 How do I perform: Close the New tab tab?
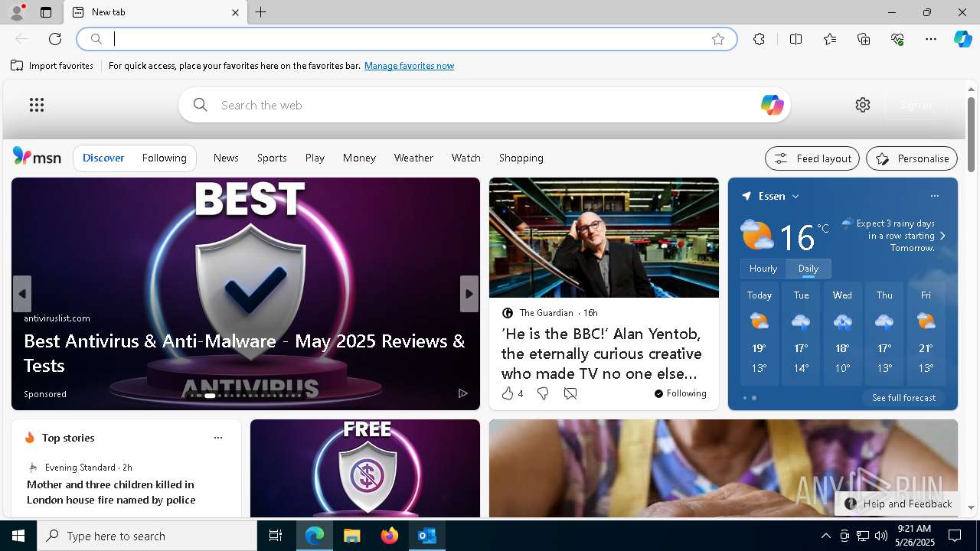pyautogui.click(x=235, y=12)
